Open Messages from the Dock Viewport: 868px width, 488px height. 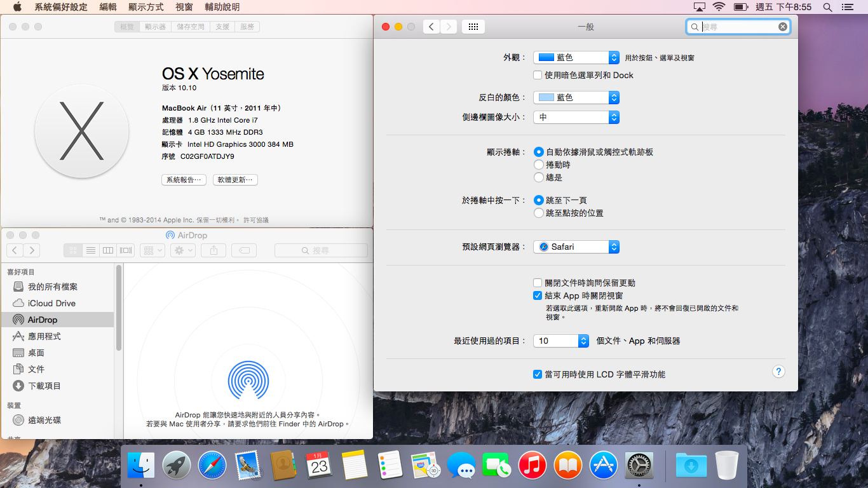(461, 466)
